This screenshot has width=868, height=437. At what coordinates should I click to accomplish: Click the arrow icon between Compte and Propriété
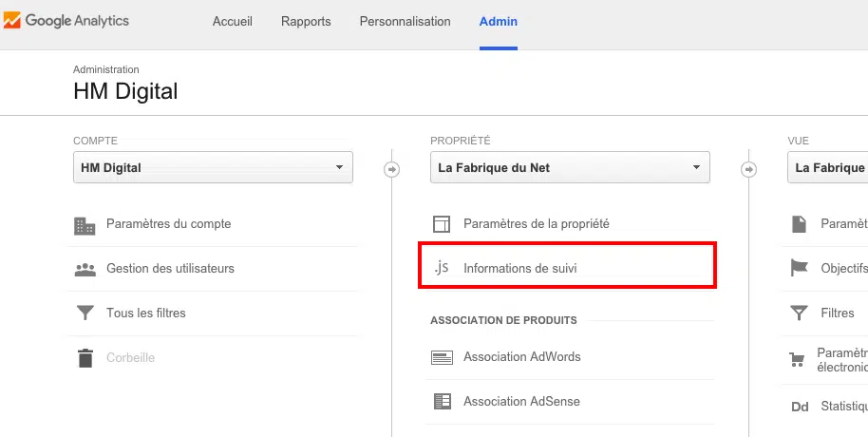(391, 169)
